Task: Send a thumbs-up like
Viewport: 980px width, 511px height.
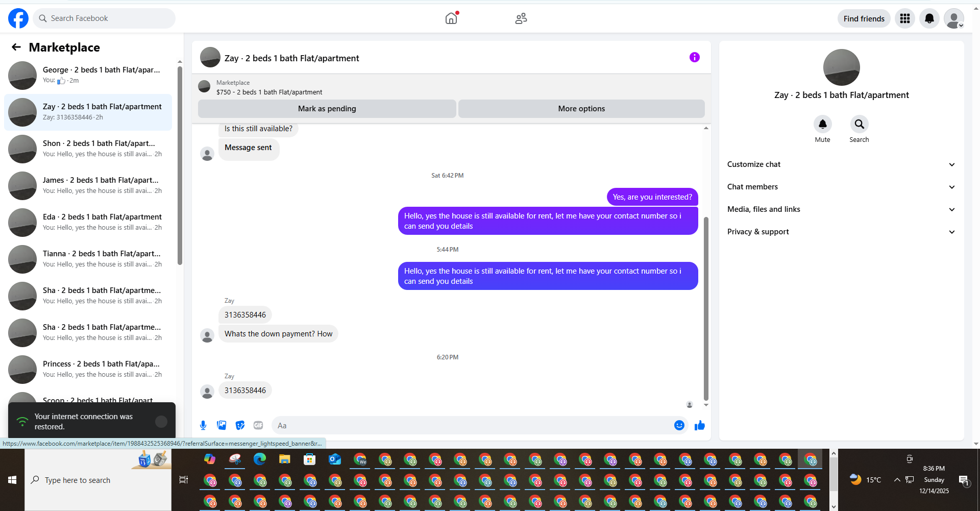Action: click(700, 425)
